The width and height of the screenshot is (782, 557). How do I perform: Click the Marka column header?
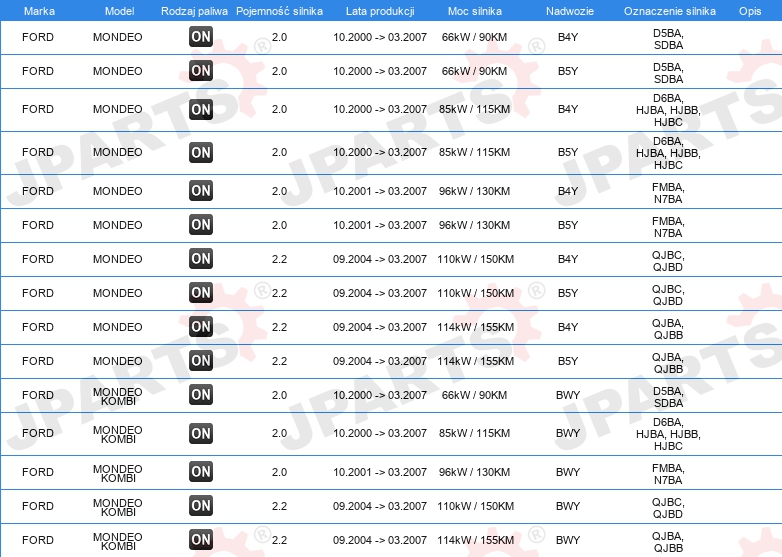coord(39,11)
